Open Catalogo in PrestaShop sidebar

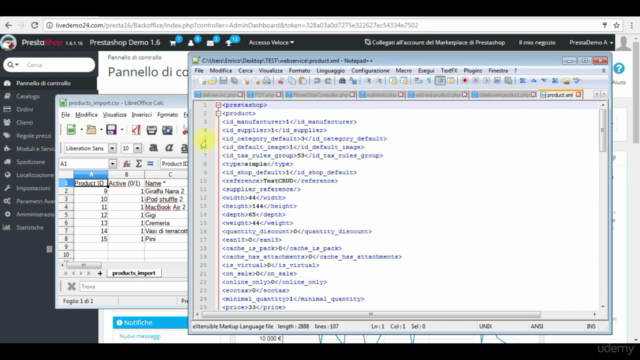[28, 96]
